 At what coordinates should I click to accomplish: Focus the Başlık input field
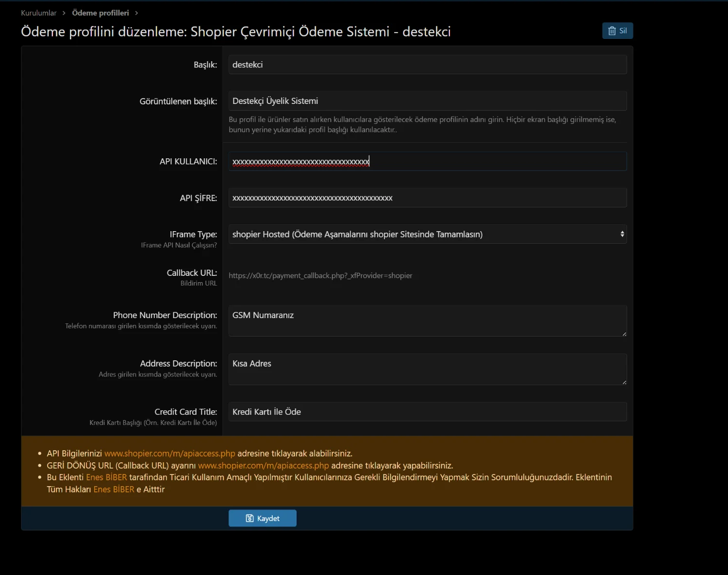427,65
